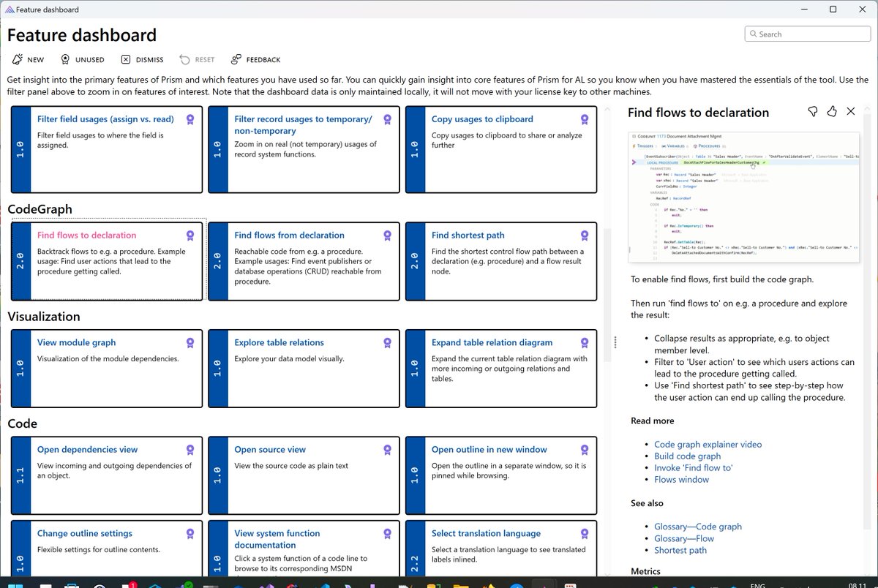The width and height of the screenshot is (878, 588).
Task: Select the Change outline settings card title
Action: 85,534
